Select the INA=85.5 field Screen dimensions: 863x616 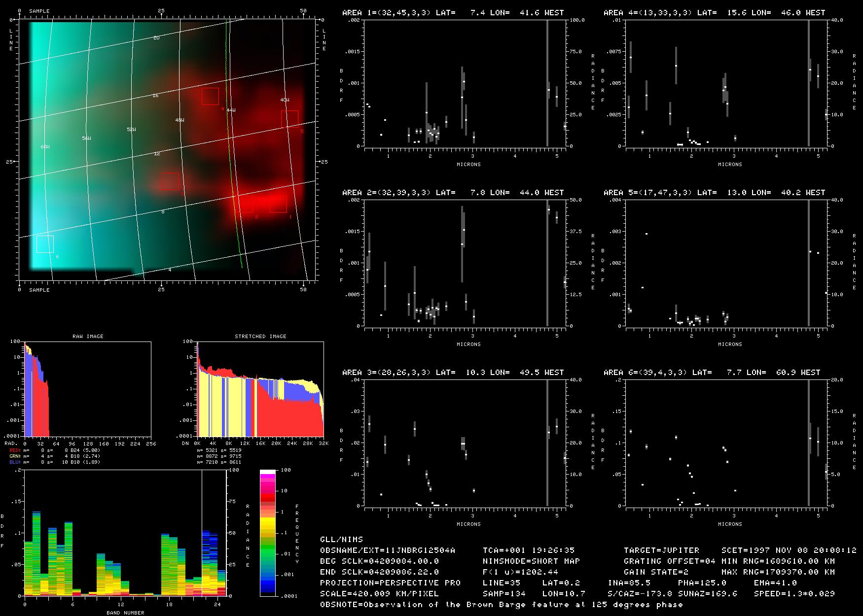click(629, 583)
